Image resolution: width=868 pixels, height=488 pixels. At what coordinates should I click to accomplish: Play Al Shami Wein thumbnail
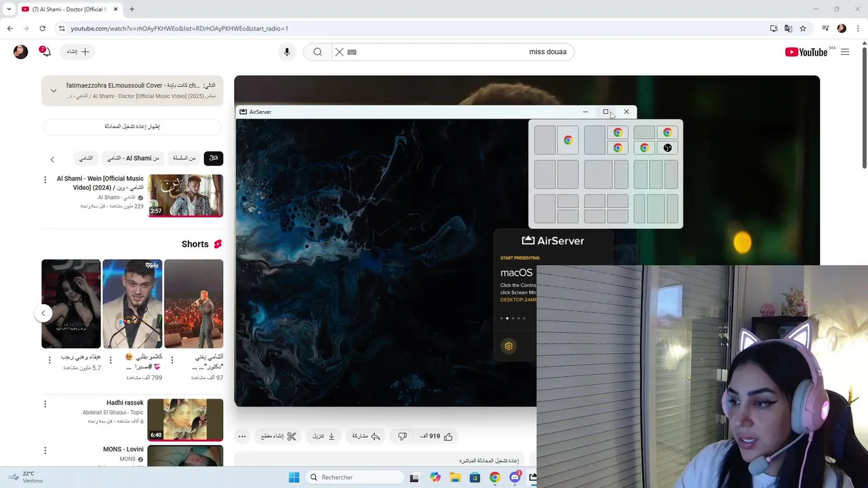coord(185,195)
